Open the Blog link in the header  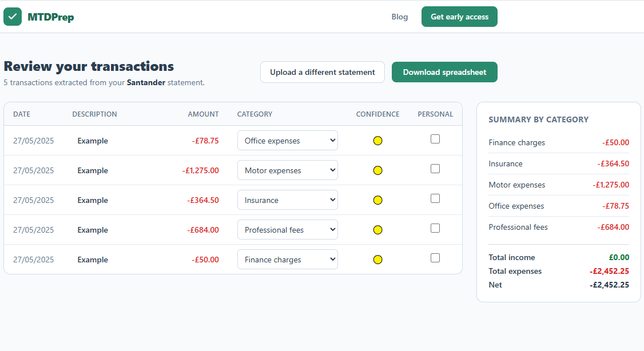pos(400,17)
